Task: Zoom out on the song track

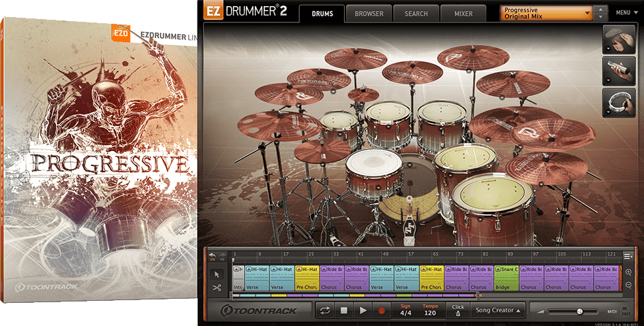Action: click(628, 285)
